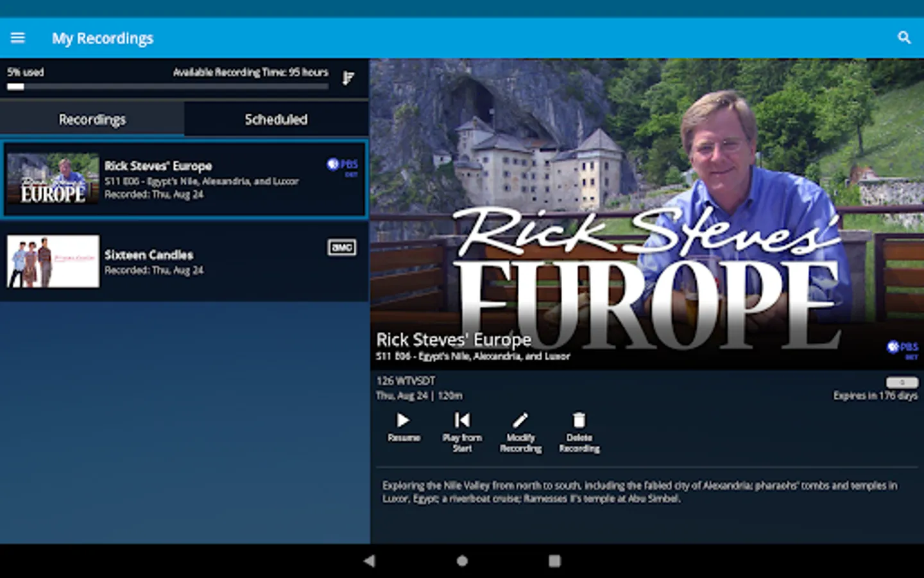
Task: Click the '5% used' storage text
Action: pos(26,72)
